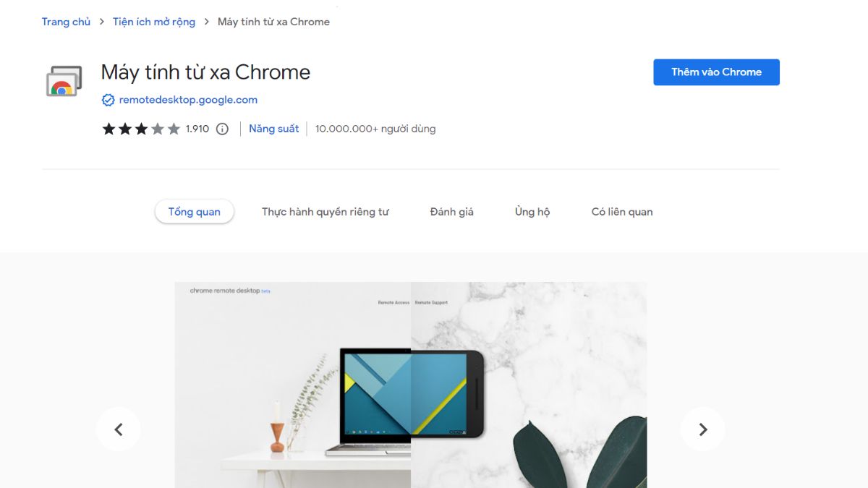The width and height of the screenshot is (868, 488).
Task: Open the rating info icon next to 1.910
Action: point(223,129)
